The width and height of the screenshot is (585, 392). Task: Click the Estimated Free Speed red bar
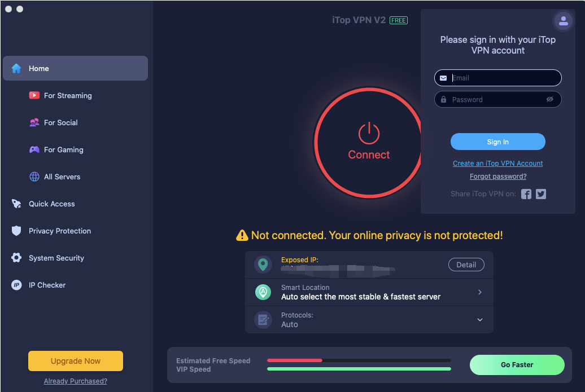tap(294, 360)
